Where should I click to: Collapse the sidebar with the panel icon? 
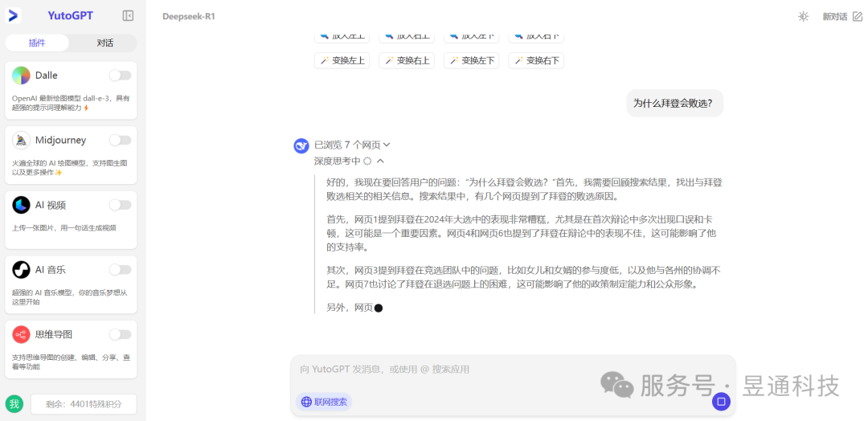128,16
